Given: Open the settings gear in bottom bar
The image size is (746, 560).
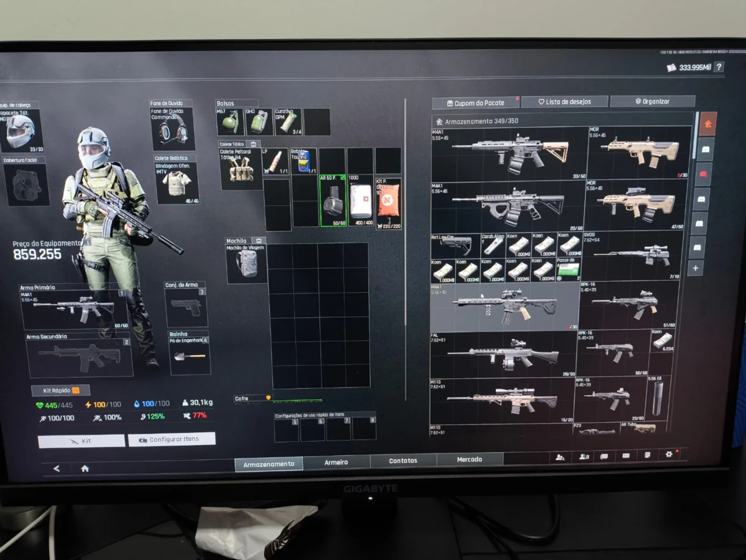Looking at the screenshot, I should [669, 454].
